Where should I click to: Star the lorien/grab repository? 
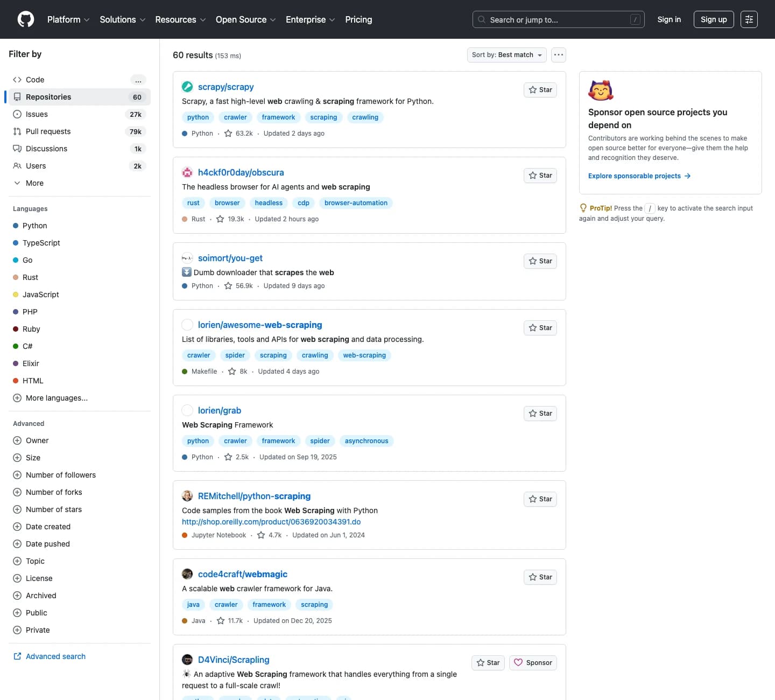click(540, 414)
